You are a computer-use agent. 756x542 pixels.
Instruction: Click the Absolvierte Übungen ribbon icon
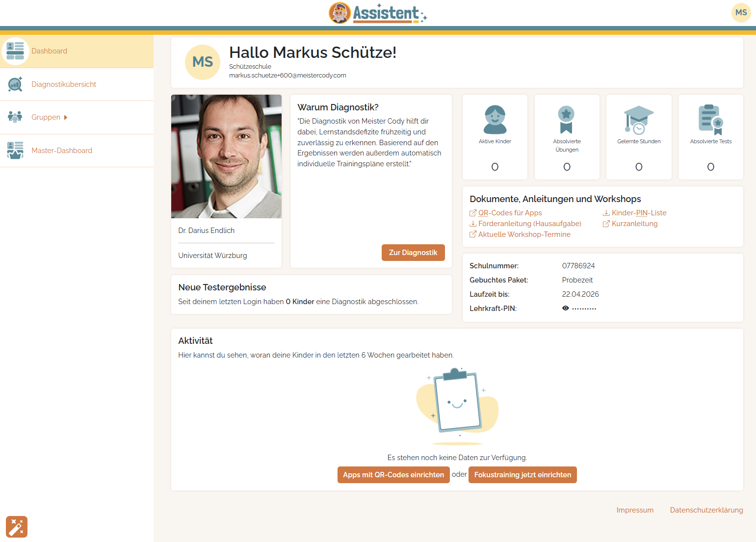pyautogui.click(x=566, y=120)
